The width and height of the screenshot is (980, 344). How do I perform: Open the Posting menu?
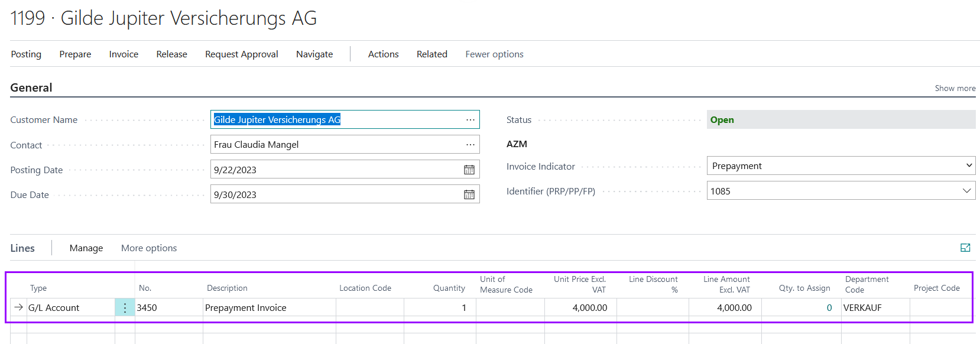coord(26,54)
